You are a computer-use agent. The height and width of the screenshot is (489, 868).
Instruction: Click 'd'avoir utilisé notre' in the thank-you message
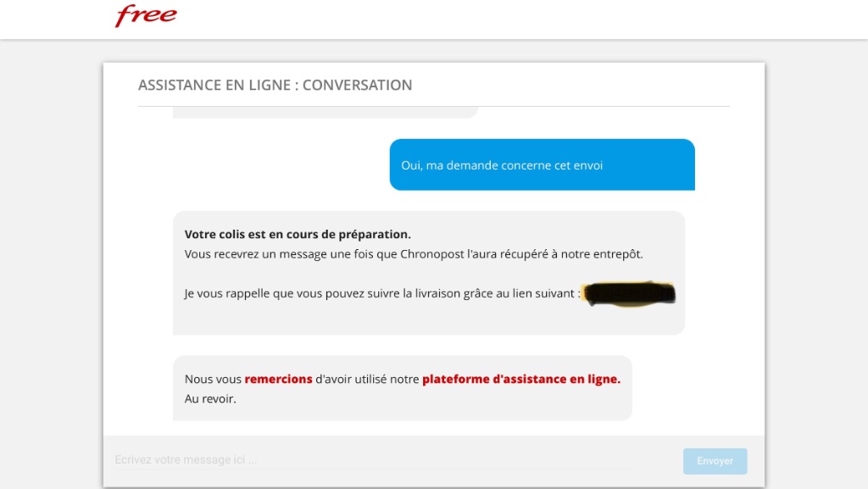[366, 380]
